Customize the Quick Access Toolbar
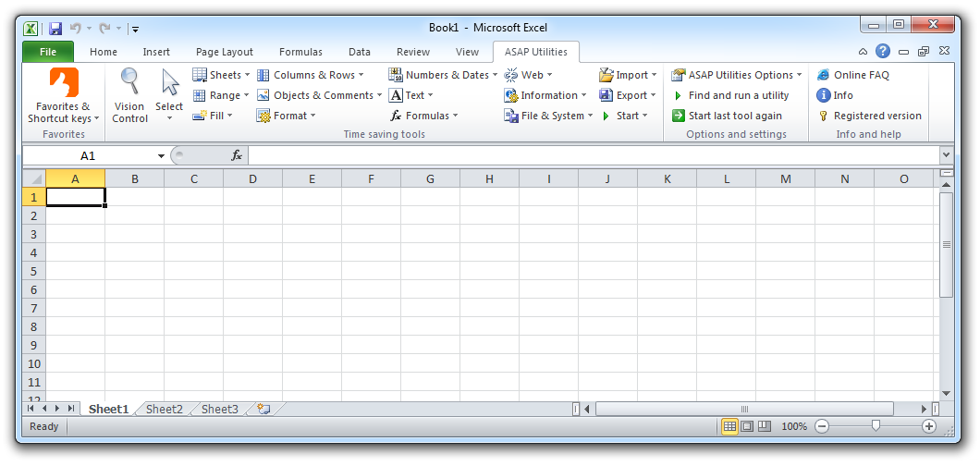This screenshot has height=466, width=980. point(136,29)
